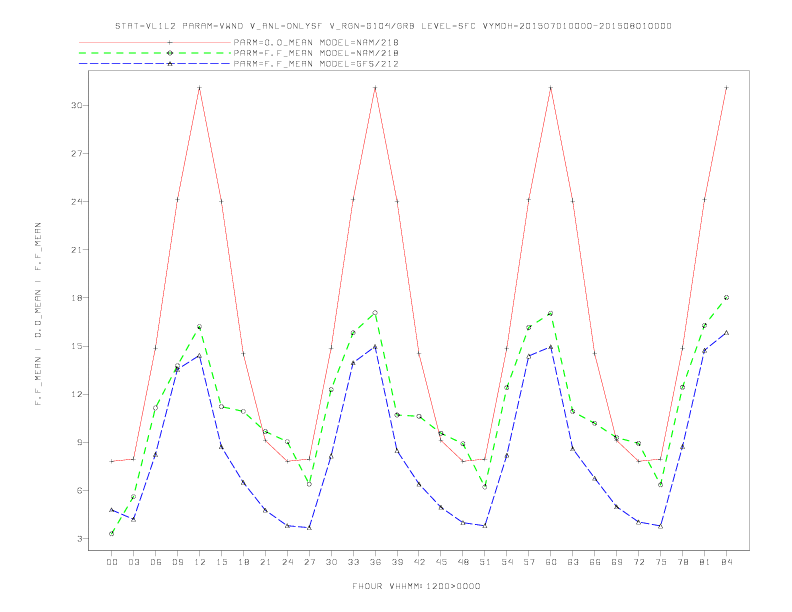Screen dimensions: 792x612
Task: Click x-axis tick label 63
Action: (x=573, y=562)
